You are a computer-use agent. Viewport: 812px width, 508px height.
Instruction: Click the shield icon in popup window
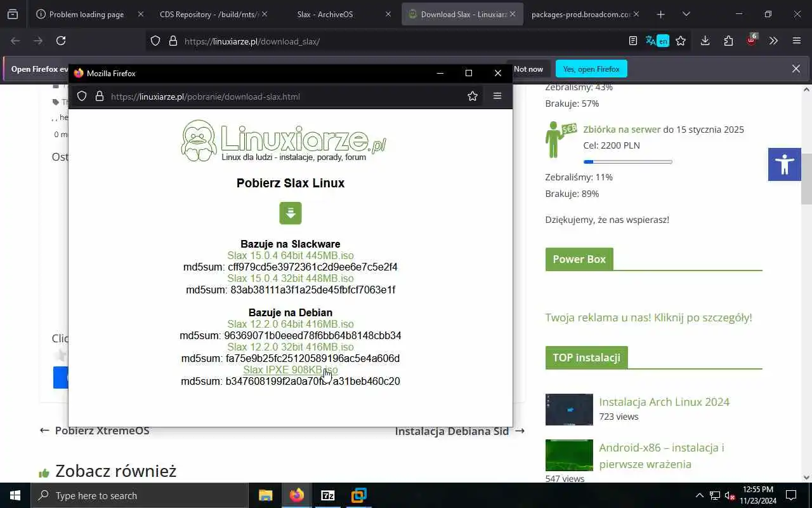coord(82,96)
